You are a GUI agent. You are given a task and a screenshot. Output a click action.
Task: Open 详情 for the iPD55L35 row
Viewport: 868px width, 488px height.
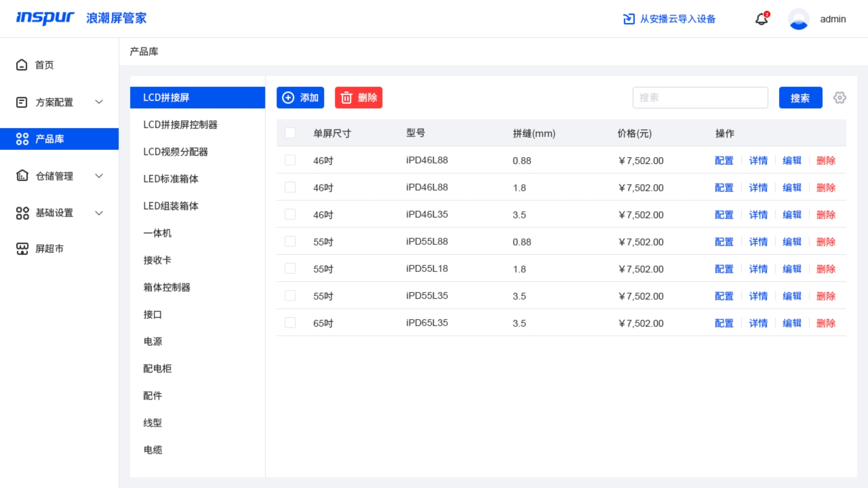pyautogui.click(x=758, y=296)
